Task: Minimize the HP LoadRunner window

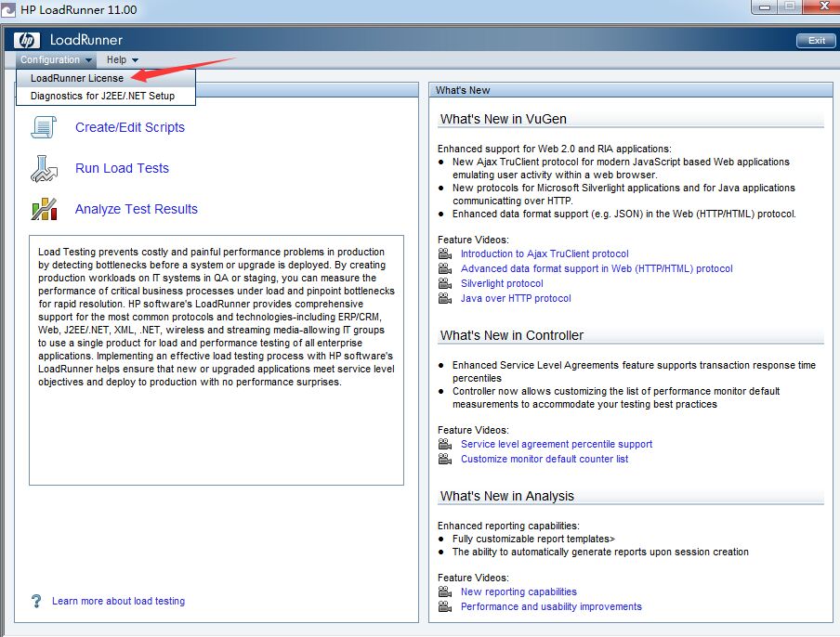Action: coord(765,6)
